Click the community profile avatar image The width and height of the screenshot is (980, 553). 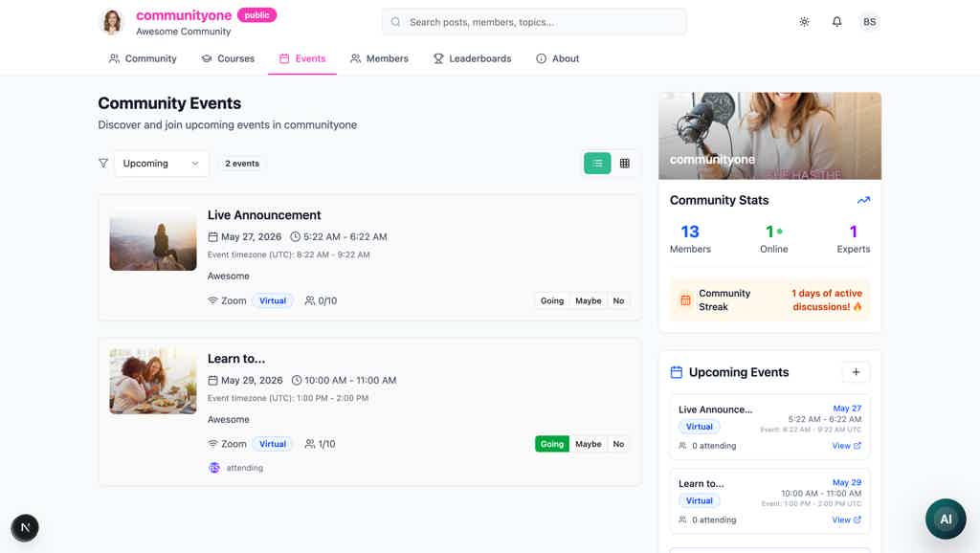click(x=112, y=22)
